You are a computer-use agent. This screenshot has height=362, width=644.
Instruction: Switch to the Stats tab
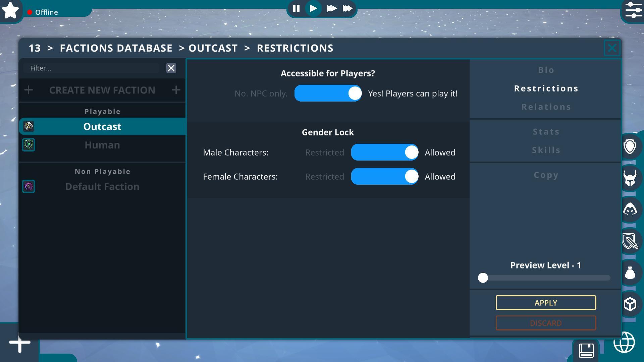[x=546, y=132]
